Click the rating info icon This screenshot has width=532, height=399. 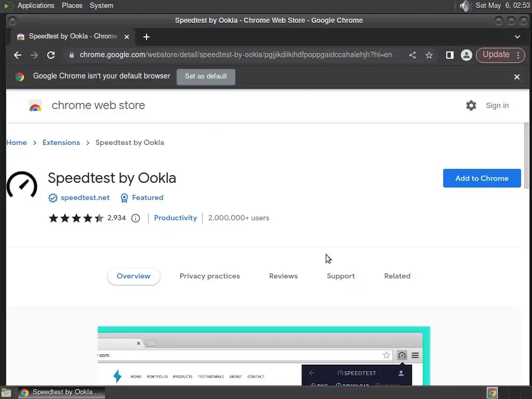[136, 218]
